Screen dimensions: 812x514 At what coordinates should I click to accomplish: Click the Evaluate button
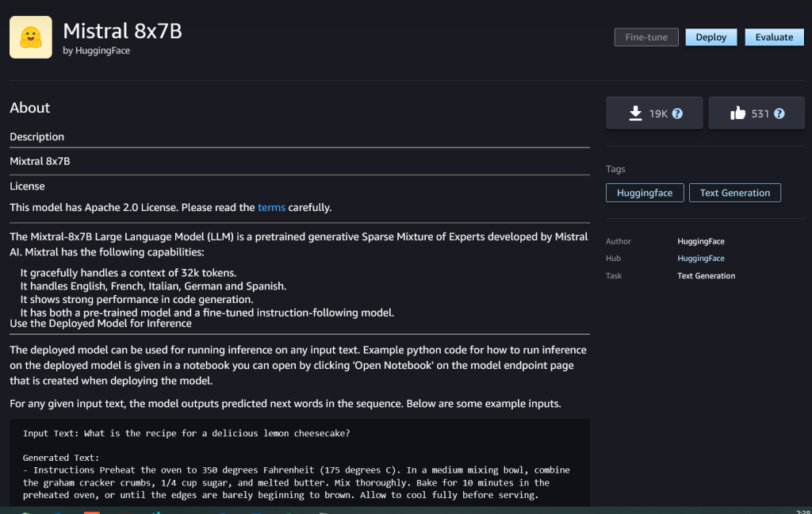pos(774,37)
